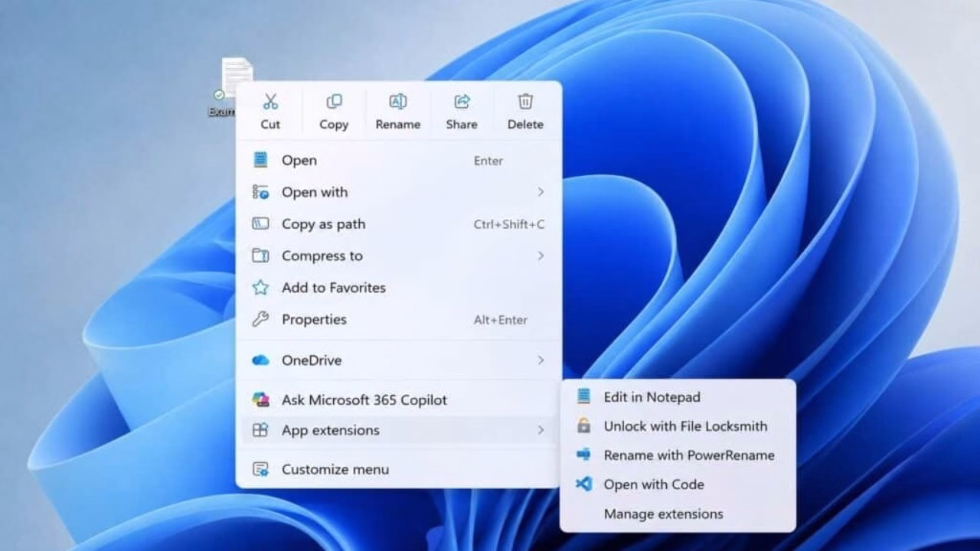Select Copy as path menu entry

coord(398,223)
